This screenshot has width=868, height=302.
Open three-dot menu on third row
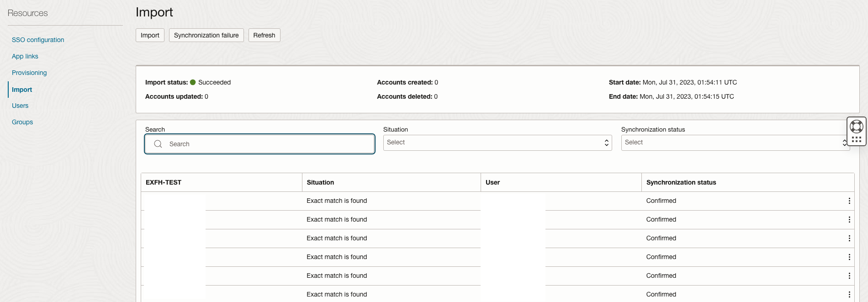[x=849, y=238]
